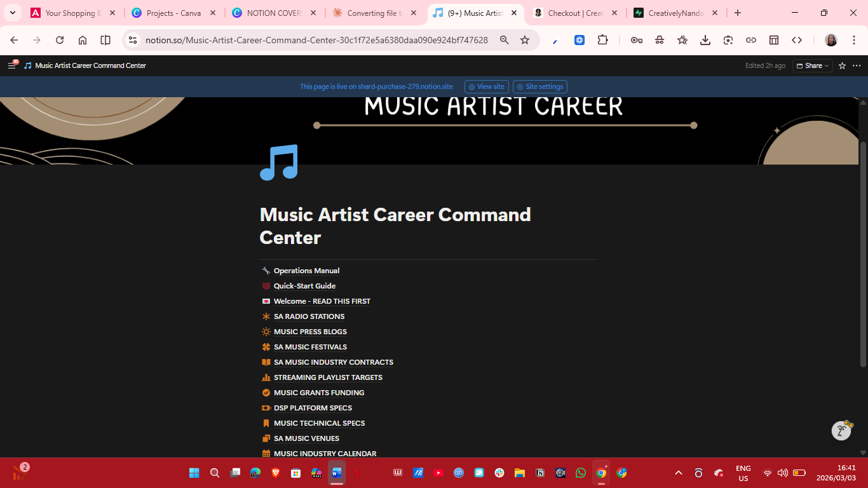Open the three-dot page options menu

(857, 65)
